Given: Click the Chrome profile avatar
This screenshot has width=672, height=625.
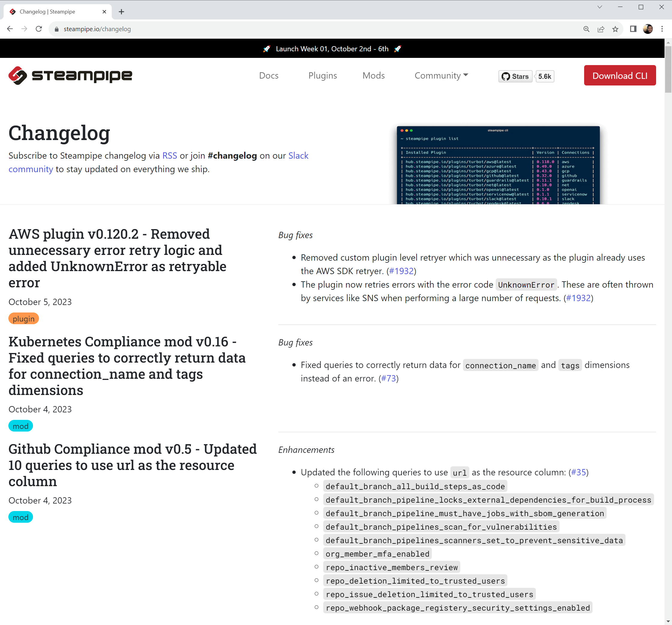Looking at the screenshot, I should pyautogui.click(x=648, y=29).
